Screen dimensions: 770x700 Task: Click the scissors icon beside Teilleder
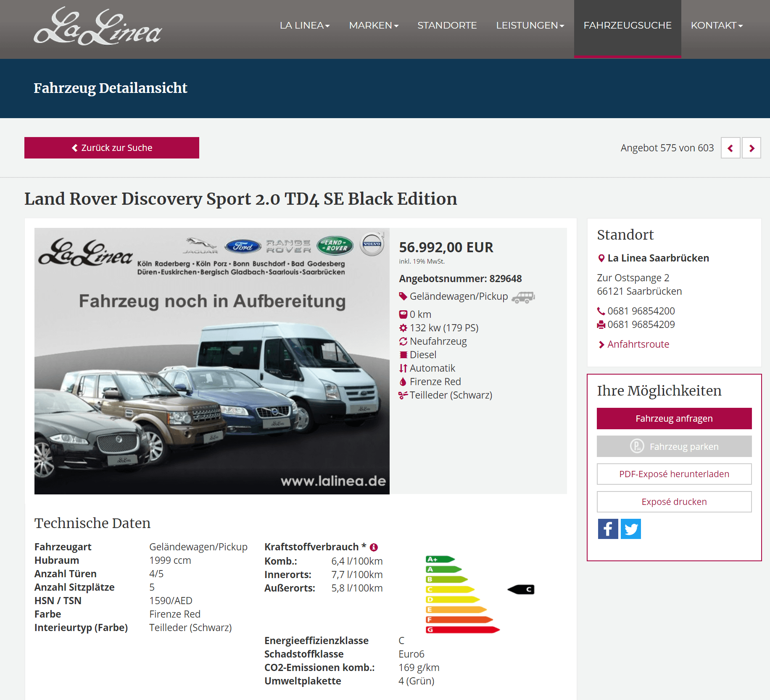tap(403, 395)
